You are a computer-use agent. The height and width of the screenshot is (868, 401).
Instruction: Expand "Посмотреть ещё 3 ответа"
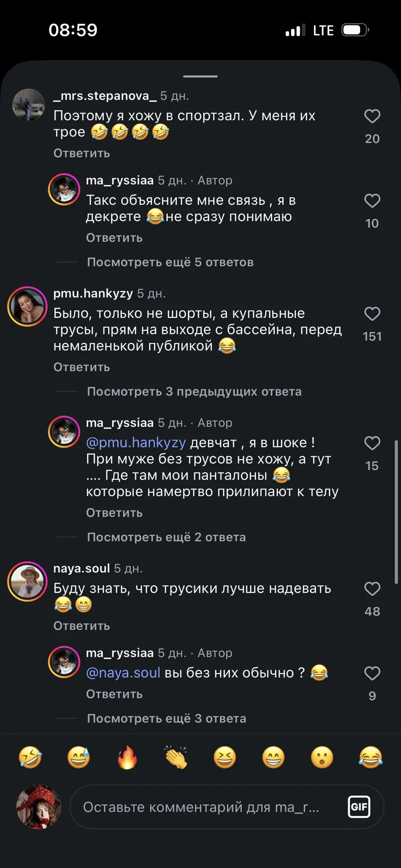167,718
